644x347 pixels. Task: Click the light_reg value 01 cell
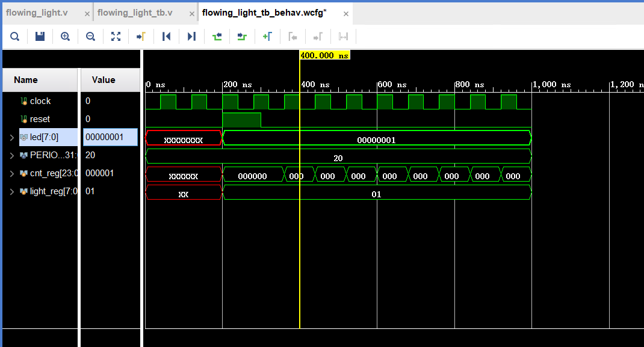pyautogui.click(x=90, y=191)
